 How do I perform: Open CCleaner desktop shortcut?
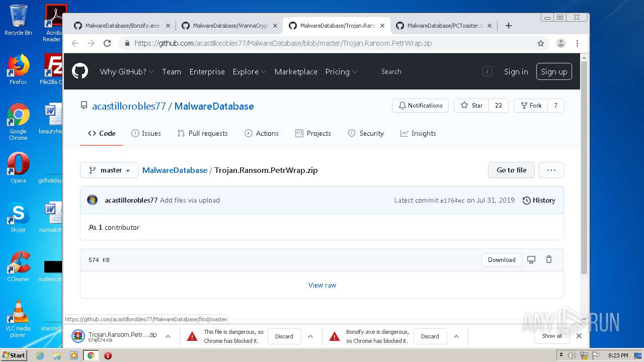point(18,266)
